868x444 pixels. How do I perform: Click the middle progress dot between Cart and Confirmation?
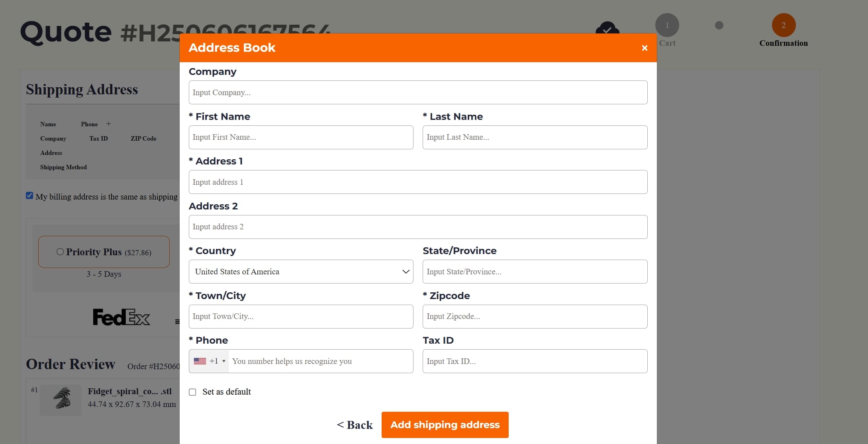pos(719,25)
